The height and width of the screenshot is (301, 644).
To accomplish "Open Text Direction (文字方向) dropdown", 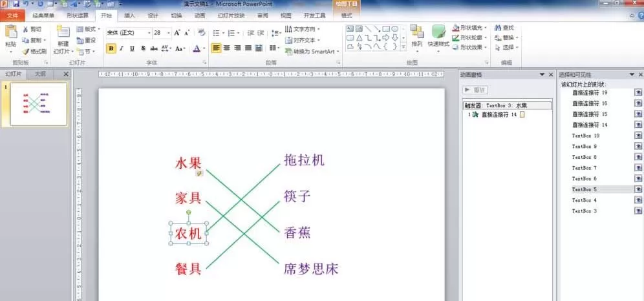I will point(303,29).
